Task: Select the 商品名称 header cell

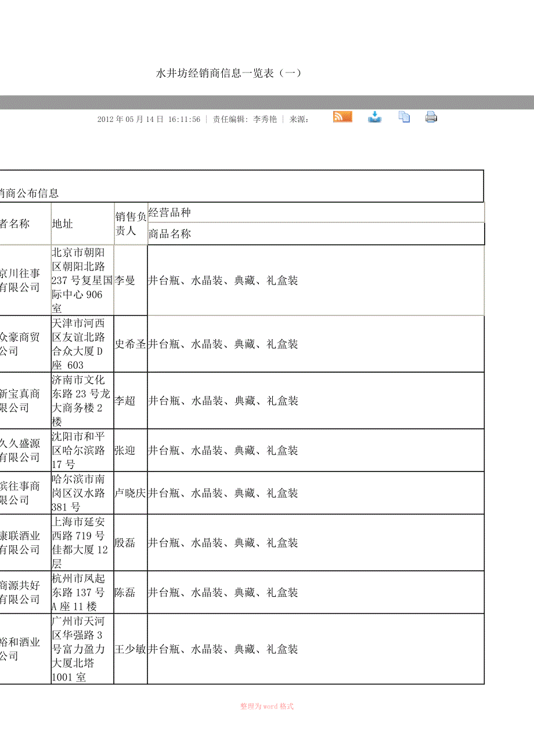Action: [x=169, y=234]
